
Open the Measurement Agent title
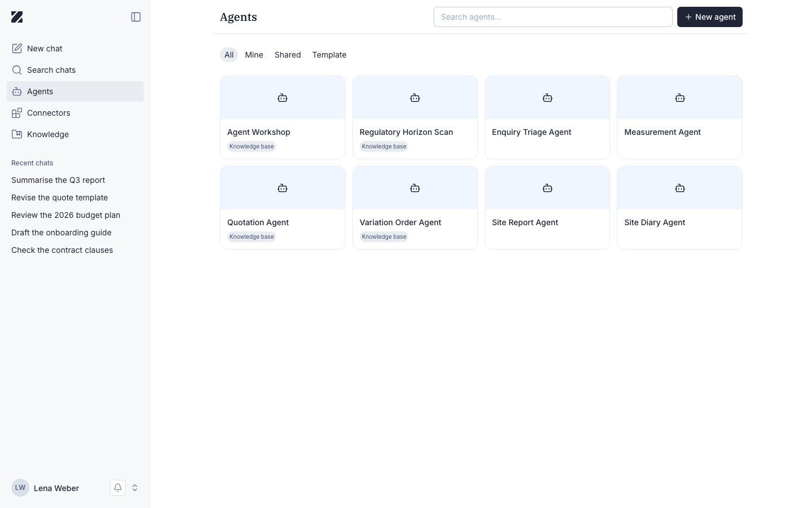pos(663,132)
